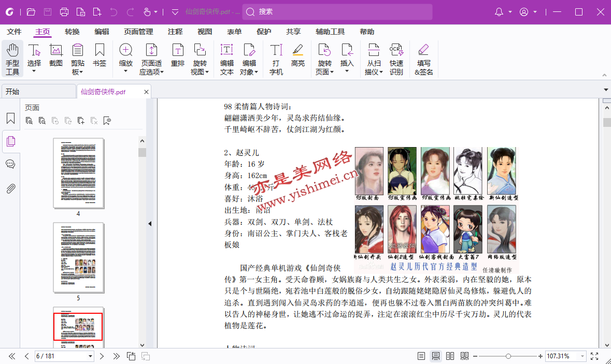
Task: Open the user account icon
Action: (524, 12)
